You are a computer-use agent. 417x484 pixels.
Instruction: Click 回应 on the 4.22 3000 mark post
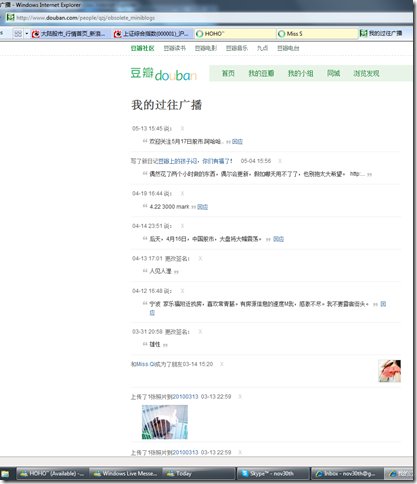[202, 207]
